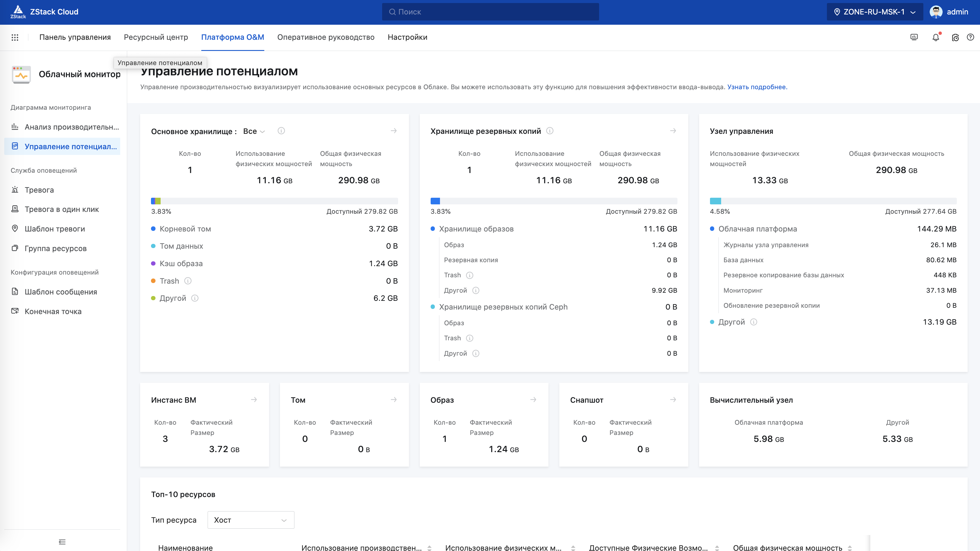Focus the Поиск search field

[x=490, y=12]
